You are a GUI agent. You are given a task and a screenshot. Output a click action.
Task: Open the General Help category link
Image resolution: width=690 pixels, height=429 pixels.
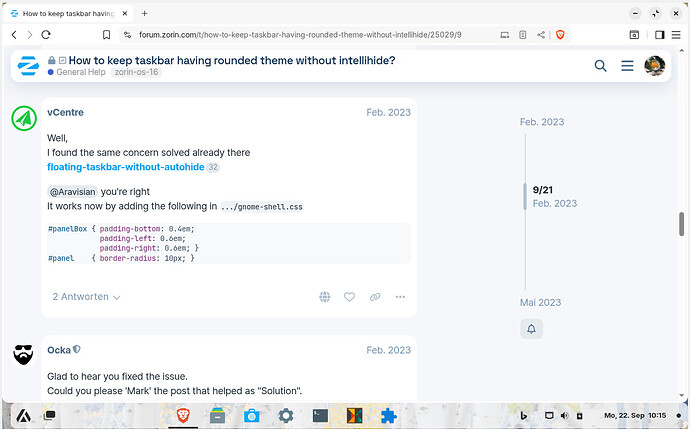pos(82,72)
